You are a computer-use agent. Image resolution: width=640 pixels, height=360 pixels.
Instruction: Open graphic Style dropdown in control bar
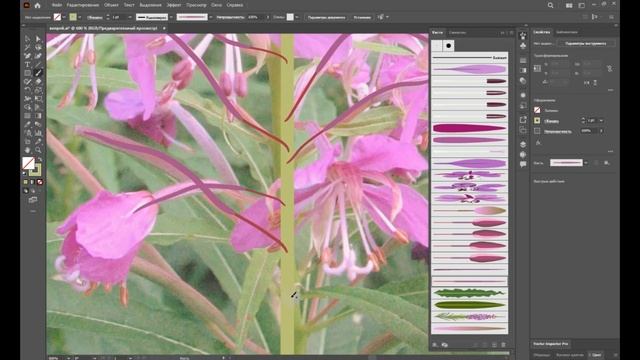coord(297,17)
